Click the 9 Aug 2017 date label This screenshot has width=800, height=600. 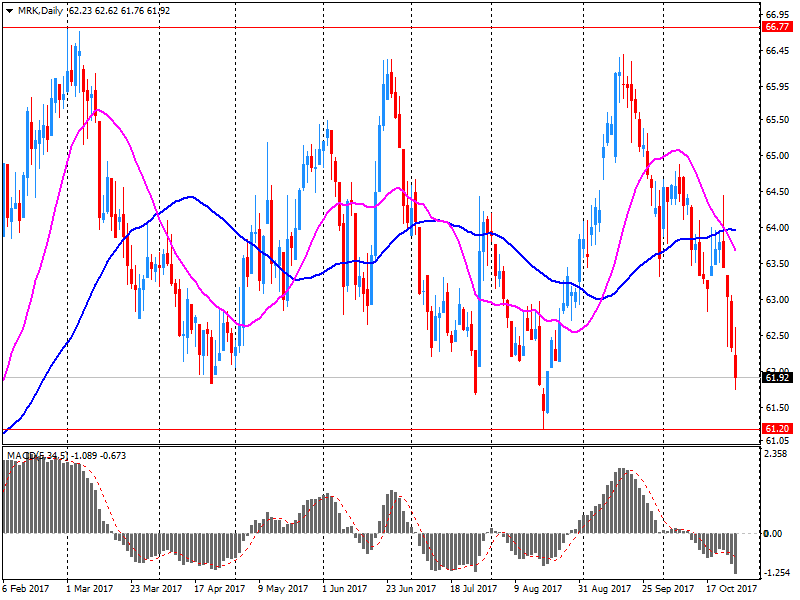pos(538,589)
